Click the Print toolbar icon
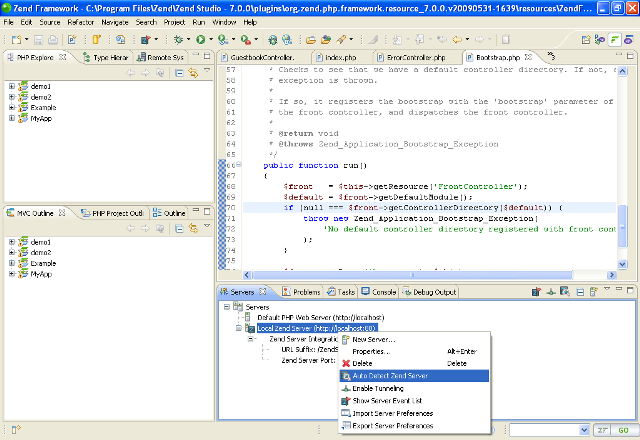Viewport: 640px width, 440px height. 53,40
